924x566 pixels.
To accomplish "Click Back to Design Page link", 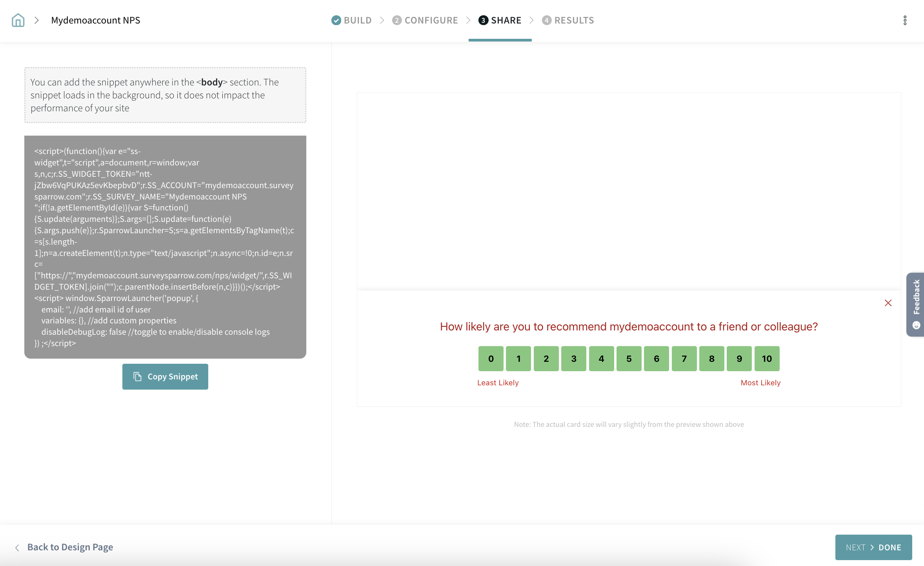I will (70, 547).
